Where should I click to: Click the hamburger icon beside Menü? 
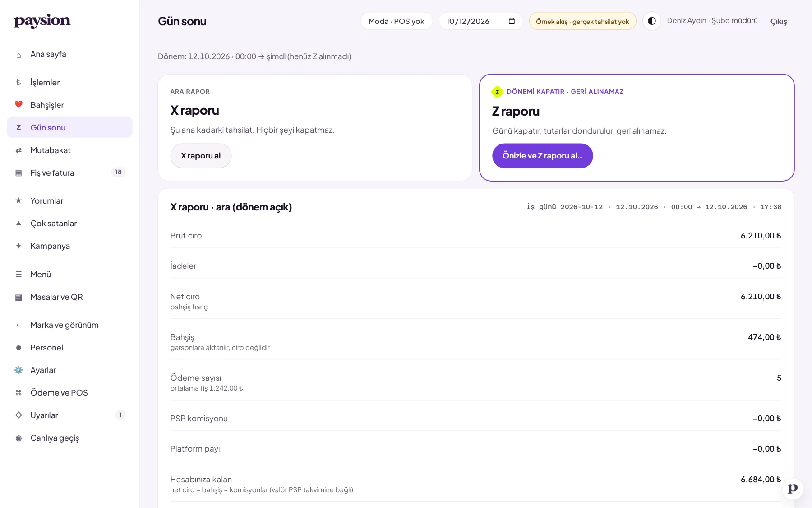(18, 274)
